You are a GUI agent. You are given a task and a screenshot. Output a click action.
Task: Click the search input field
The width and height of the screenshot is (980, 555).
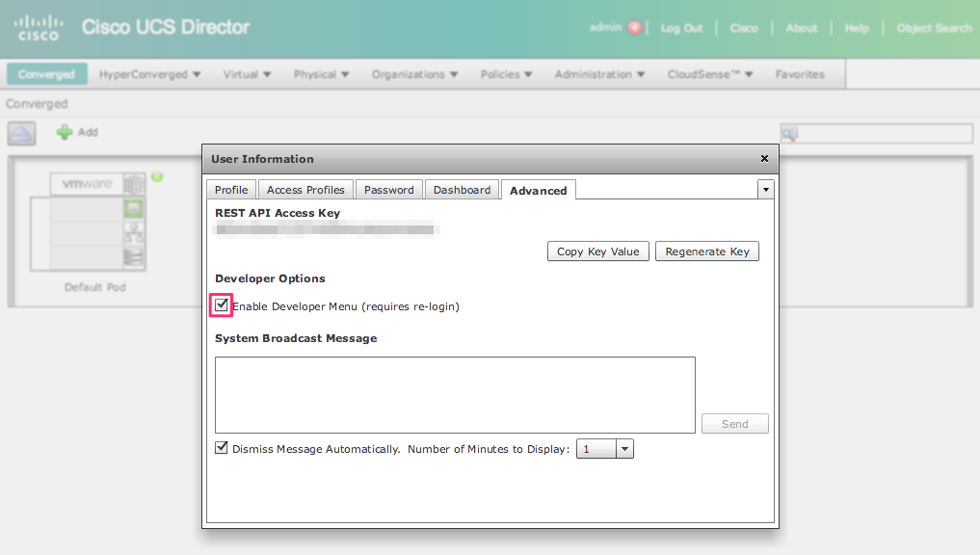click(x=877, y=134)
